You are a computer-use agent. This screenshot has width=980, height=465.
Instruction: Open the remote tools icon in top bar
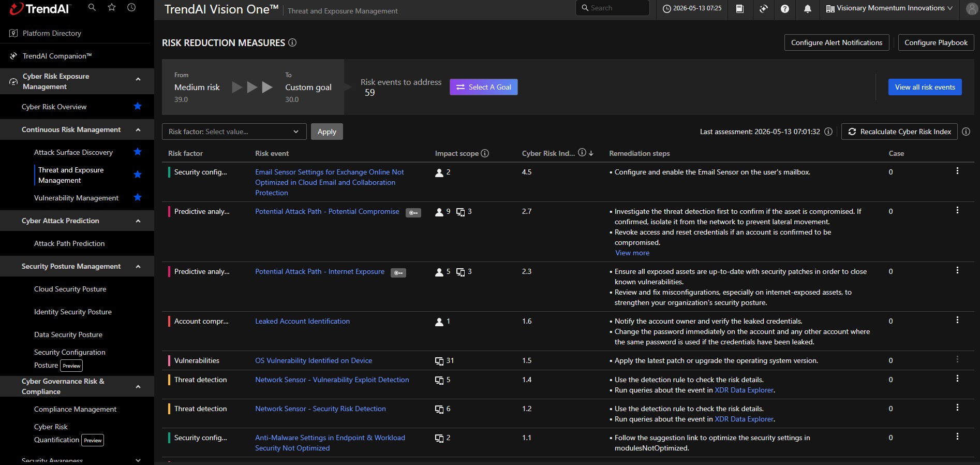(x=763, y=8)
